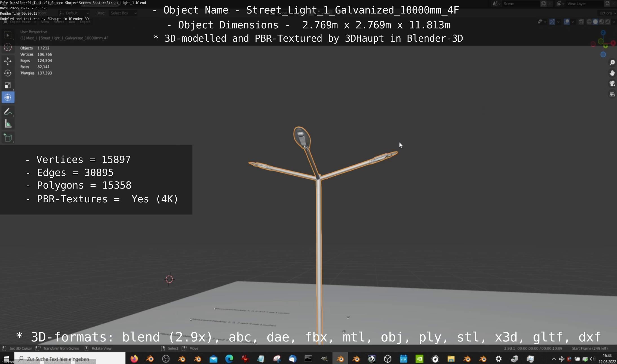617x364 pixels.
Task: Click the Windows search box
Action: click(70, 359)
